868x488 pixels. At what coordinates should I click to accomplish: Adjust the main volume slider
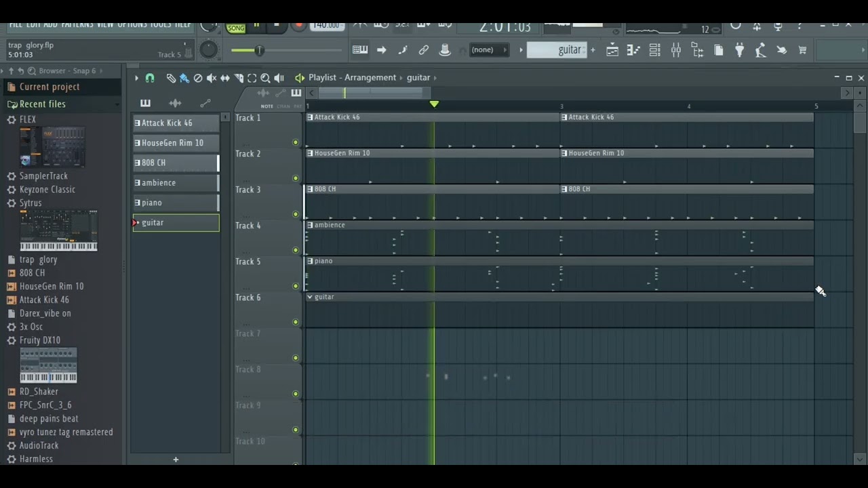coord(285,50)
